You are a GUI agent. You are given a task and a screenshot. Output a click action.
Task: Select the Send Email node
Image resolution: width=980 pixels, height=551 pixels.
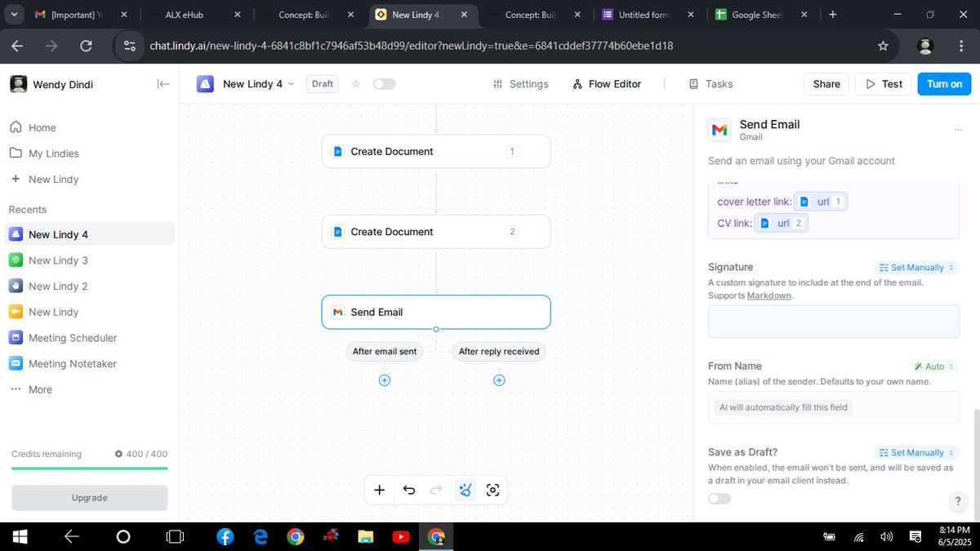point(436,312)
